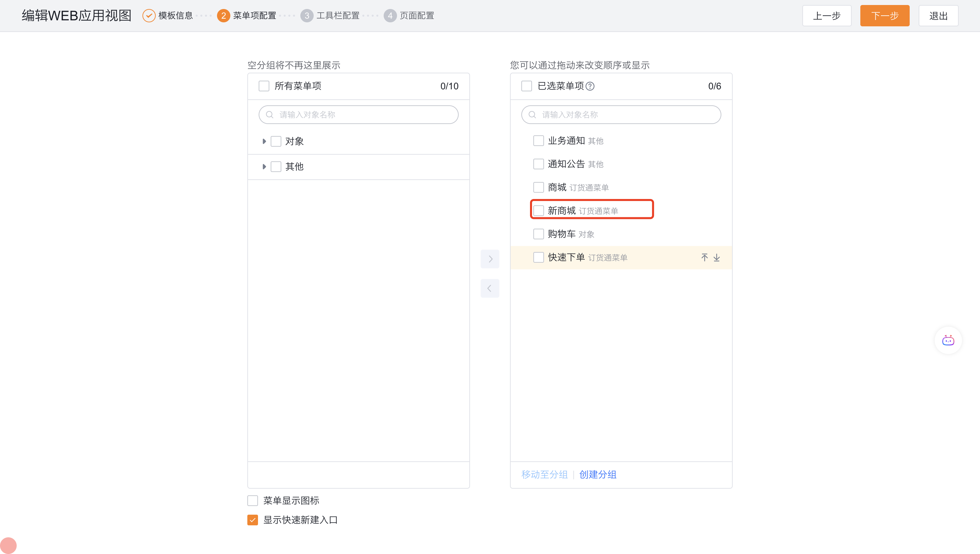Click the completed checkmark icon for 模板信息
The height and width of the screenshot is (554, 980).
[149, 16]
